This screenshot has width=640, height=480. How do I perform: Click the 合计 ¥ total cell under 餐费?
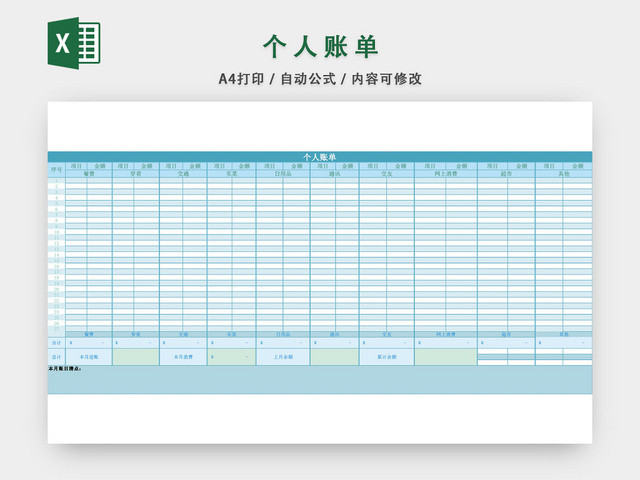click(x=89, y=342)
